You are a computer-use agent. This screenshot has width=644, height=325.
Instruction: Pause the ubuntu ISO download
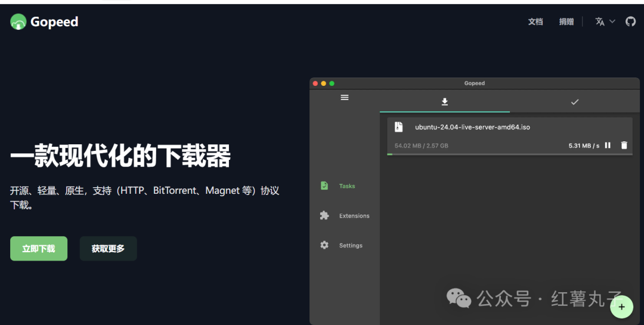608,145
